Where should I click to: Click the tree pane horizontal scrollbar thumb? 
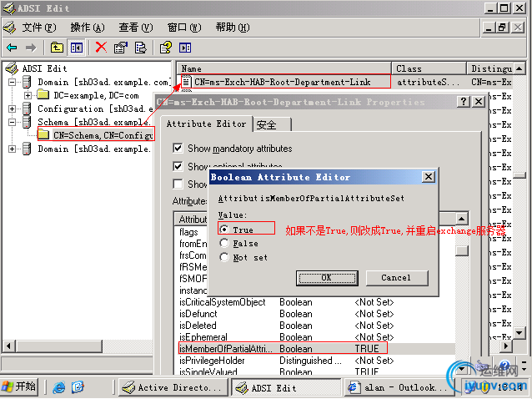pyautogui.click(x=59, y=346)
